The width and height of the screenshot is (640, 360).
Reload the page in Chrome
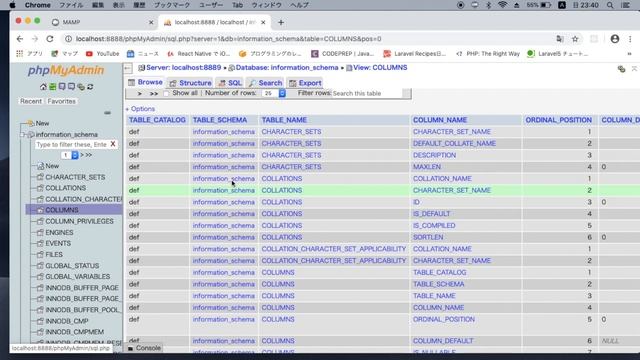pyautogui.click(x=50, y=39)
